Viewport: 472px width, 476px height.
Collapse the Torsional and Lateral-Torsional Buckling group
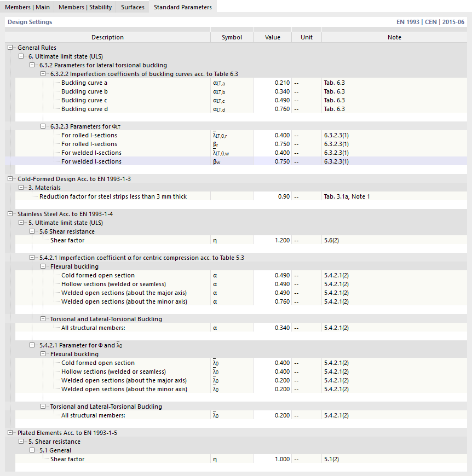tap(43, 319)
